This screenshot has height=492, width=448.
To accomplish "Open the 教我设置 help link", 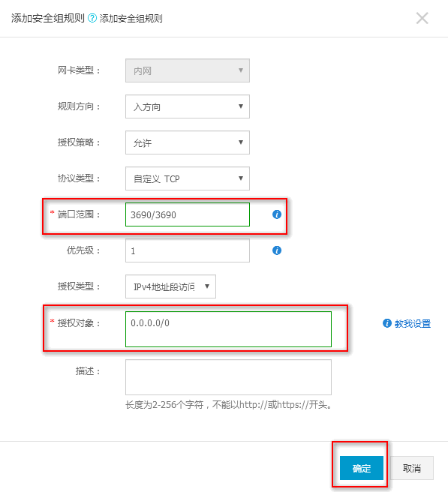I will [413, 323].
